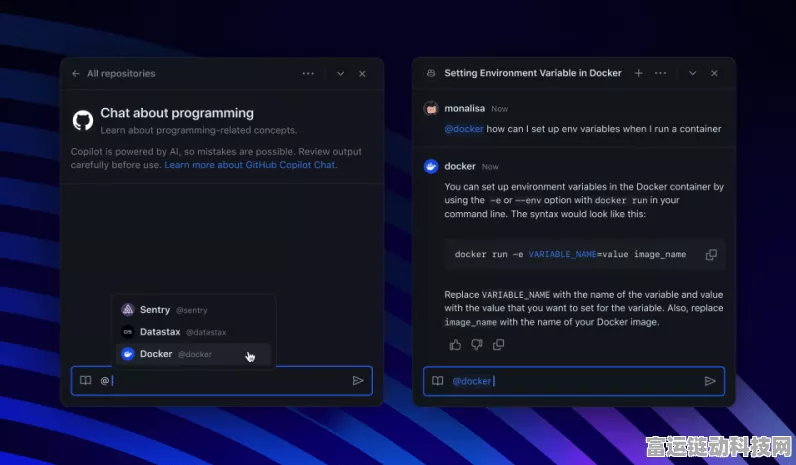Click monalisa's avatar
Viewport: 796px width, 465px height.
tap(431, 108)
